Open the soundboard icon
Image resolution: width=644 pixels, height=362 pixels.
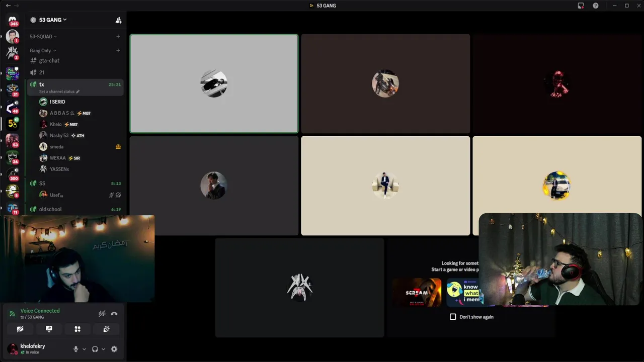[106, 329]
